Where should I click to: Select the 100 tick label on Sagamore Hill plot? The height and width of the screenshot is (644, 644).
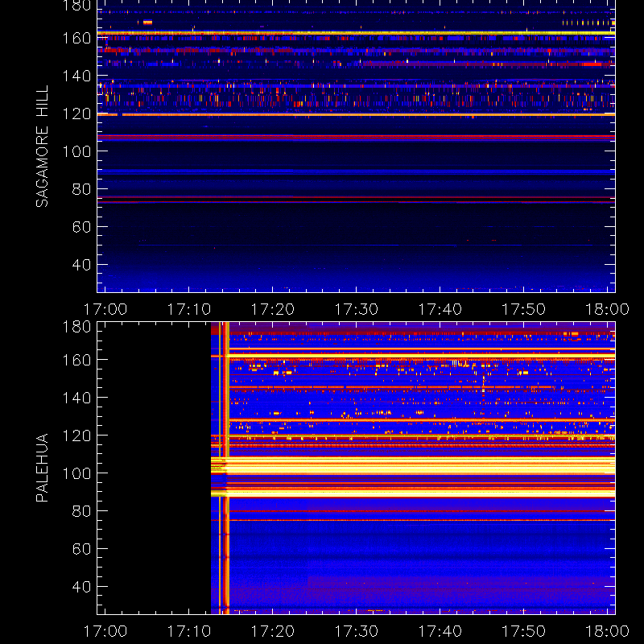(x=76, y=151)
